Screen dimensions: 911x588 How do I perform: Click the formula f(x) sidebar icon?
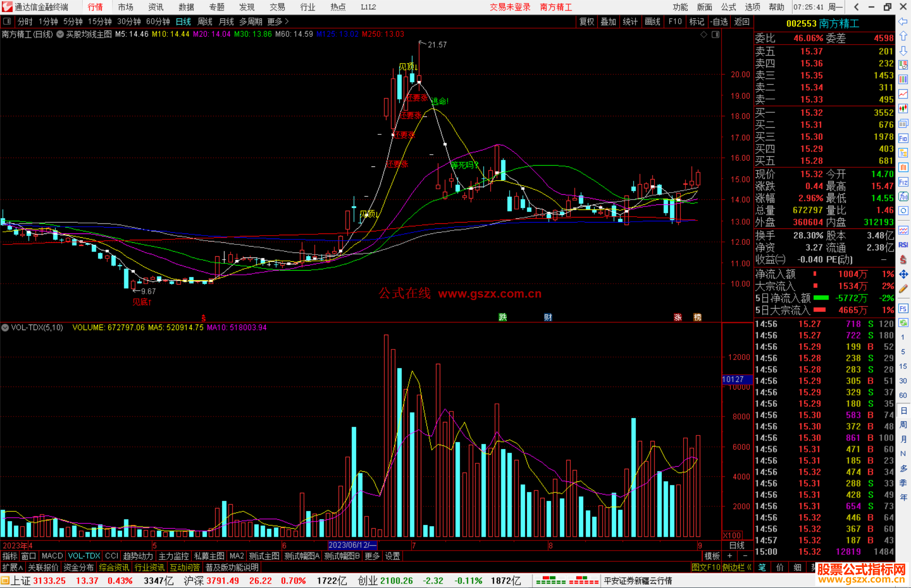pos(903,196)
